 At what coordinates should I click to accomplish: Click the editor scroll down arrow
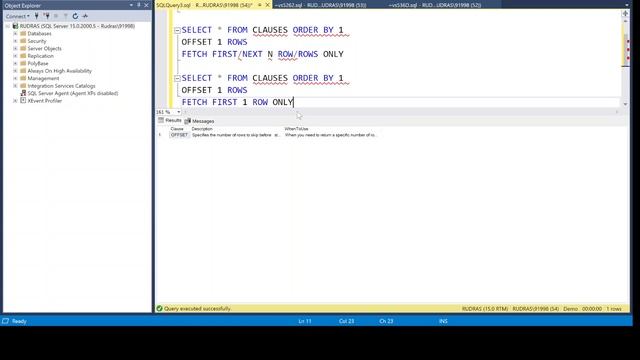625,104
